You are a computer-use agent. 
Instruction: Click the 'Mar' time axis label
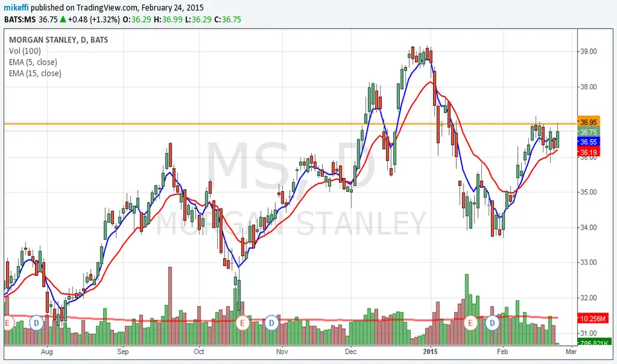[571, 351]
